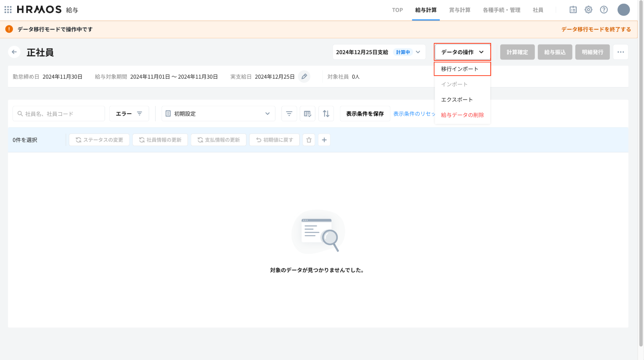Click the plus icon to add employee

[x=324, y=140]
